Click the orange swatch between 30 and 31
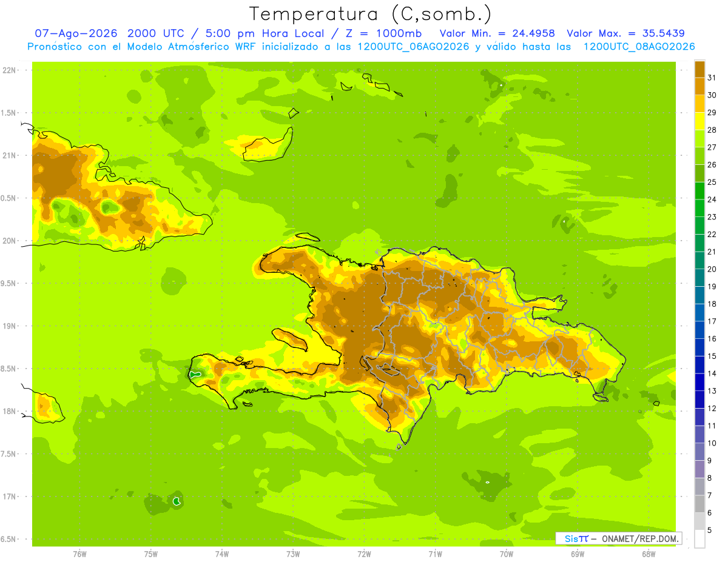 pyautogui.click(x=699, y=87)
